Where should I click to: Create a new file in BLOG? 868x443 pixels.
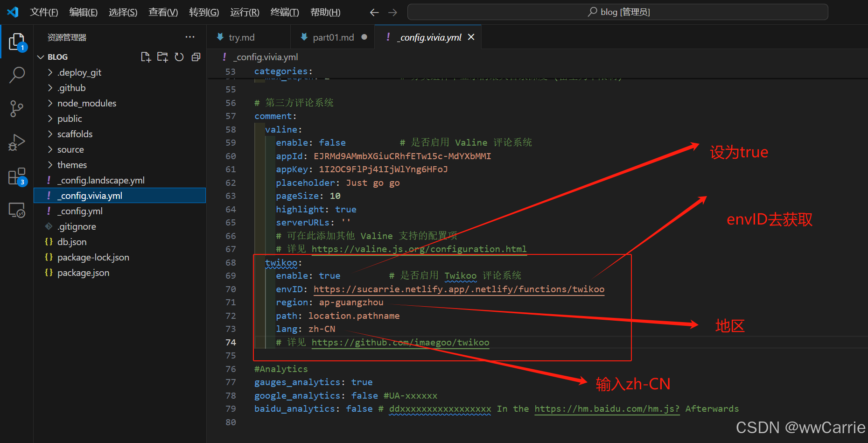point(146,57)
